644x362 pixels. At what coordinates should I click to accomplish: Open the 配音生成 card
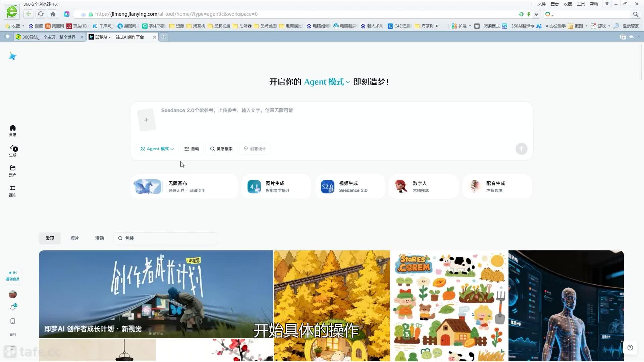[497, 187]
